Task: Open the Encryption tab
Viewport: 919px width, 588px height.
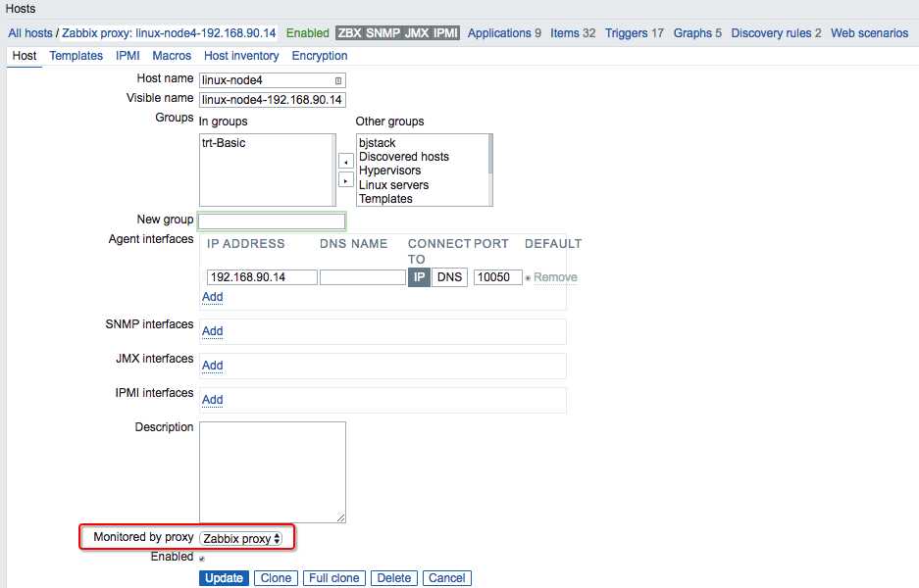Action: [320, 56]
